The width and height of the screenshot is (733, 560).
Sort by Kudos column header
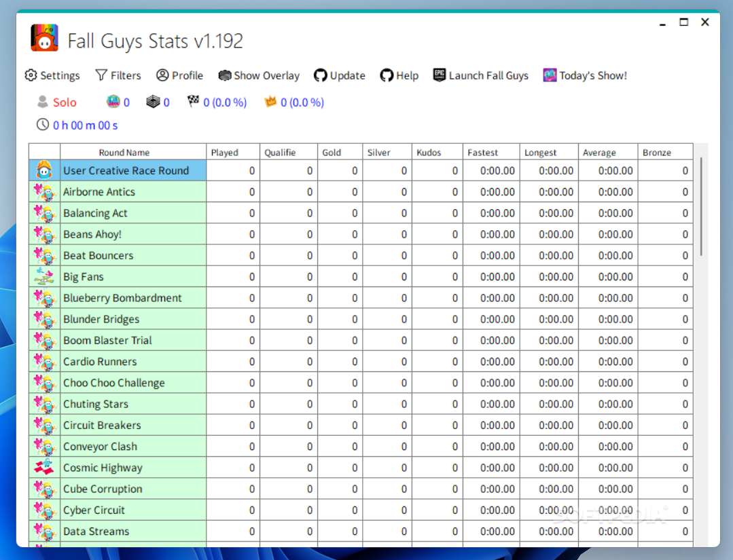(x=437, y=152)
